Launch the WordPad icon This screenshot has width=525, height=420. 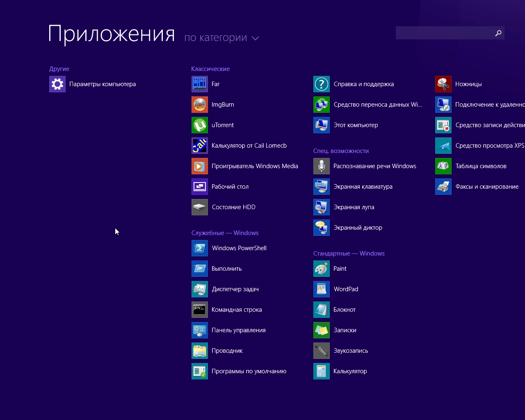(x=322, y=289)
